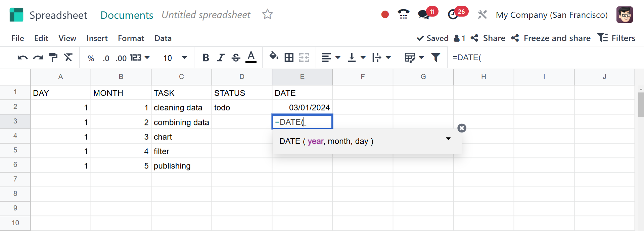This screenshot has width=644, height=231.
Task: Click the Freeze and share button
Action: tap(551, 38)
